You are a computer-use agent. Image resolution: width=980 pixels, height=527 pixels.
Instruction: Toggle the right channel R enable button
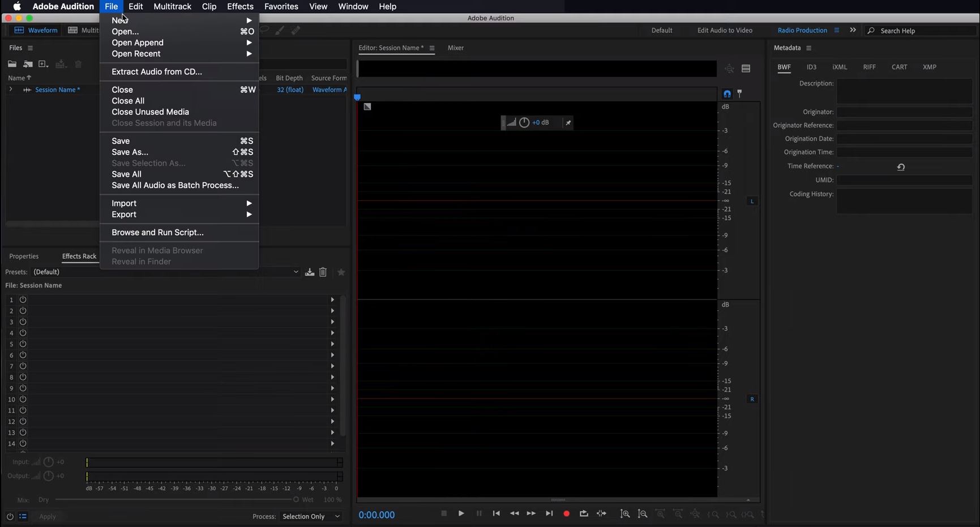[x=752, y=399]
